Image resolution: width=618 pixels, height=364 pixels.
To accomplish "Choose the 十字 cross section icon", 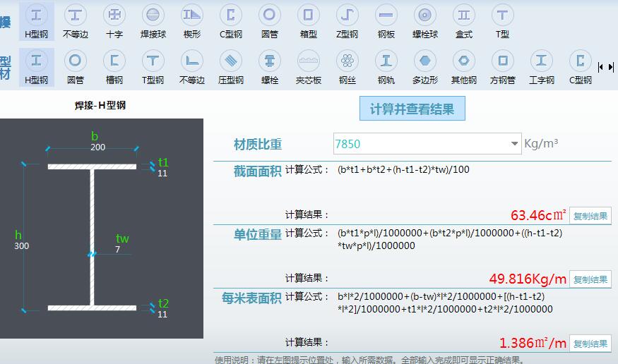I will [114, 21].
